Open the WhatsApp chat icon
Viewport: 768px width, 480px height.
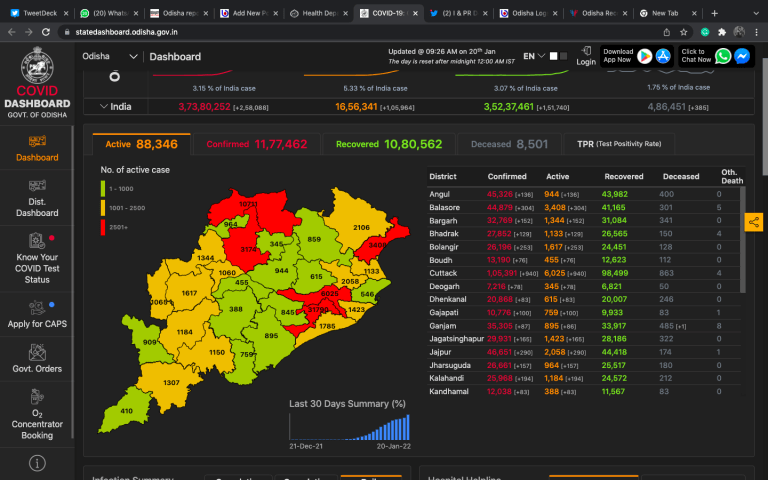coord(723,57)
